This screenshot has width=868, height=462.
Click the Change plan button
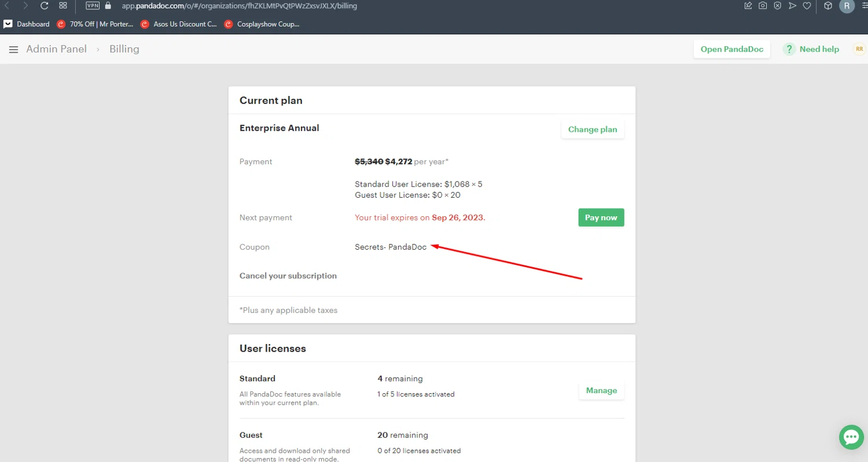point(593,130)
